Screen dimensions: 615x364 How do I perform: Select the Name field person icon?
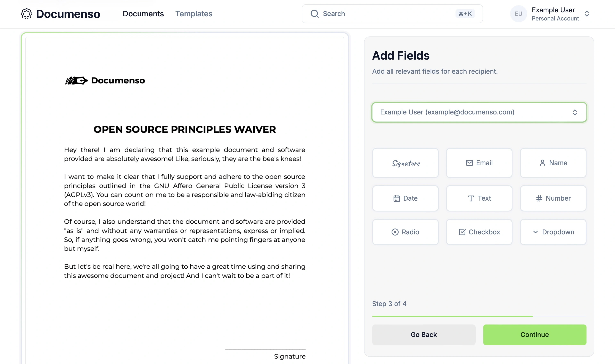(542, 163)
